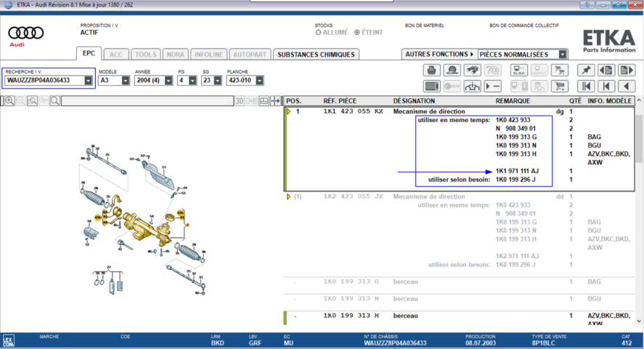The image size is (644, 349).
Task: Click the double shopping carts transfer icon
Action: [x=559, y=71]
